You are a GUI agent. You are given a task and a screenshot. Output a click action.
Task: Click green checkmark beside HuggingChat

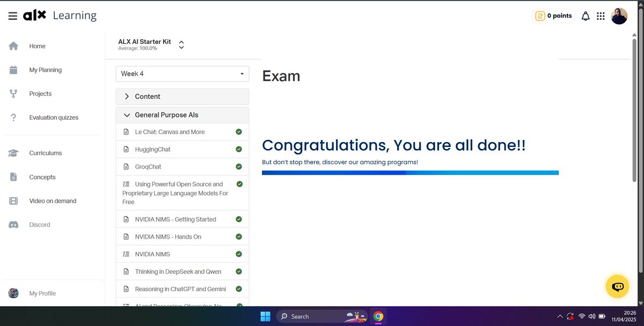coord(239,149)
